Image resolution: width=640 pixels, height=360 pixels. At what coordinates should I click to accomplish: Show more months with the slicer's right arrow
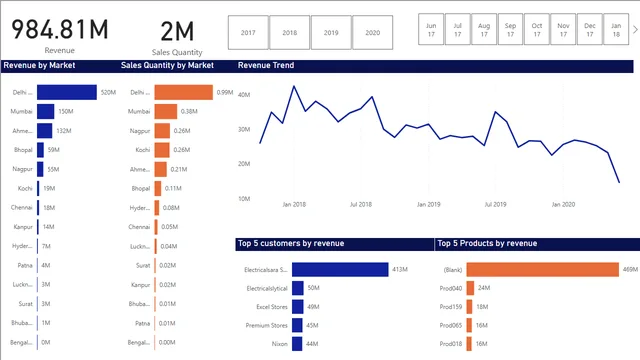(x=635, y=29)
